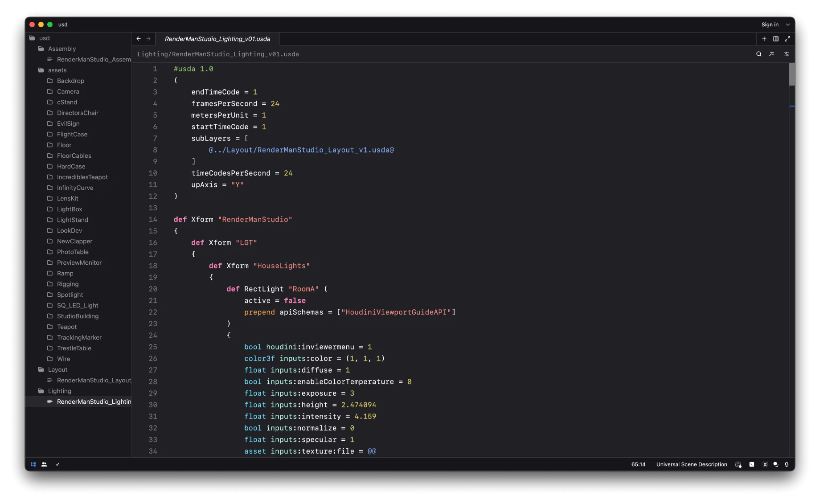Toggle the project panel icon in status bar
The width and height of the screenshot is (820, 504).
pyautogui.click(x=33, y=464)
